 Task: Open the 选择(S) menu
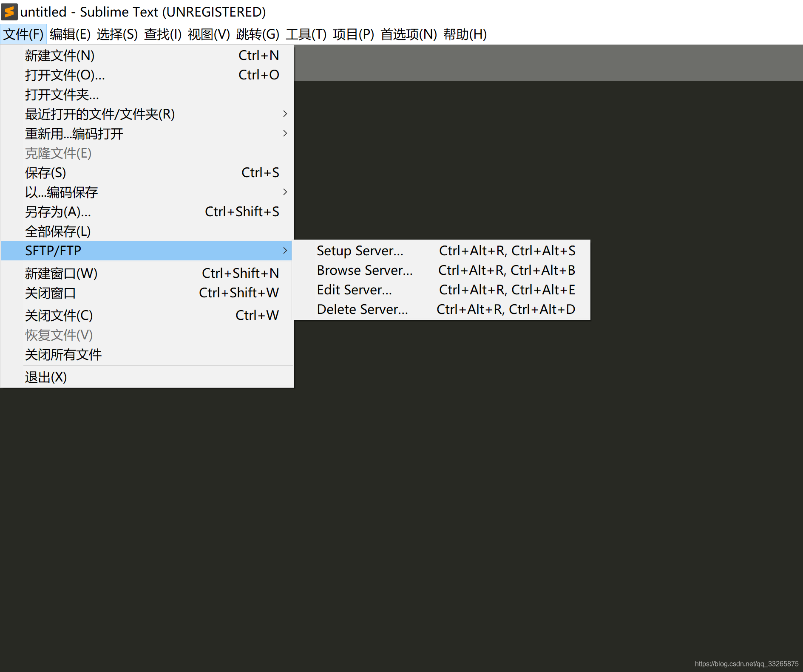coord(117,34)
